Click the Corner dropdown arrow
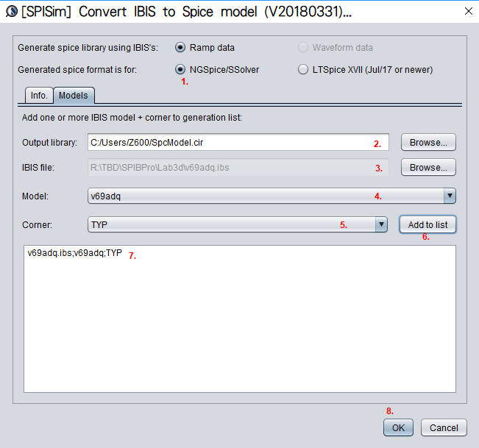The width and height of the screenshot is (479, 448). 381,225
